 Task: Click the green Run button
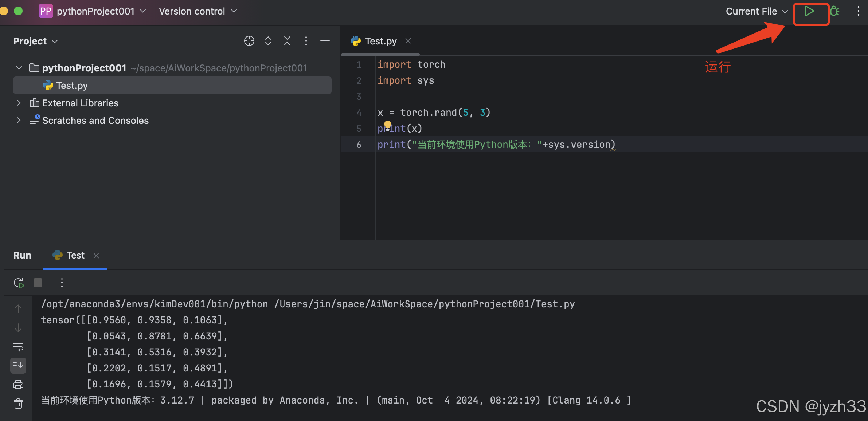point(809,11)
